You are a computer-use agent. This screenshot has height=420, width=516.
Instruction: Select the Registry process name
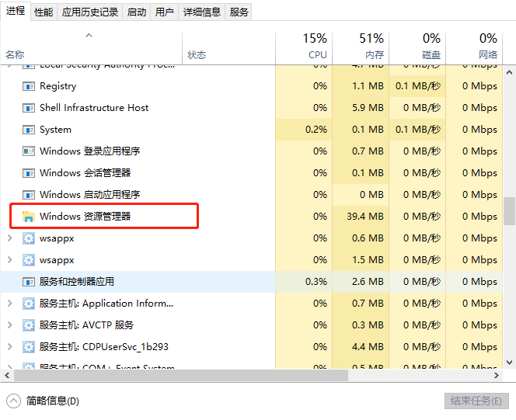(x=58, y=86)
